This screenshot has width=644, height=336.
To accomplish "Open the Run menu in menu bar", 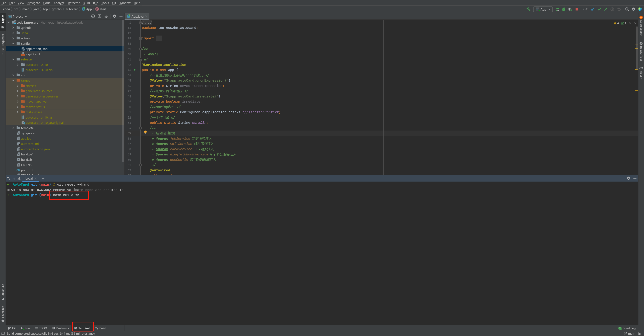I will coord(96,3).
